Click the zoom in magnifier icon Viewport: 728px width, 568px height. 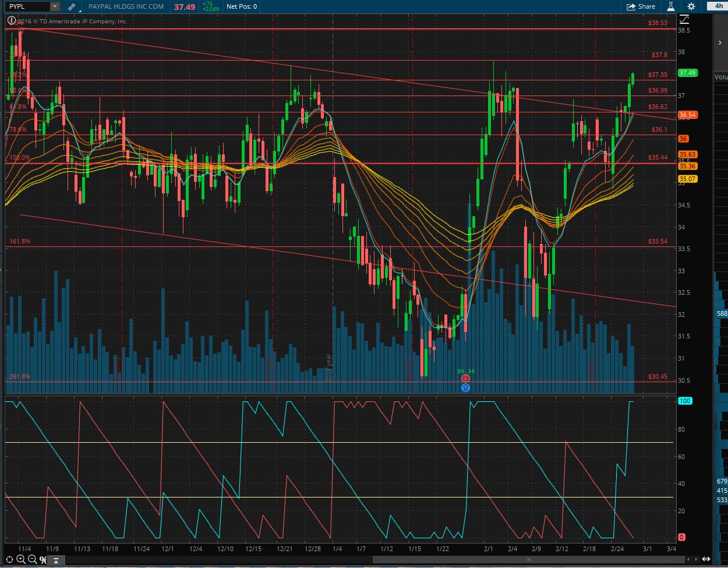[x=21, y=560]
